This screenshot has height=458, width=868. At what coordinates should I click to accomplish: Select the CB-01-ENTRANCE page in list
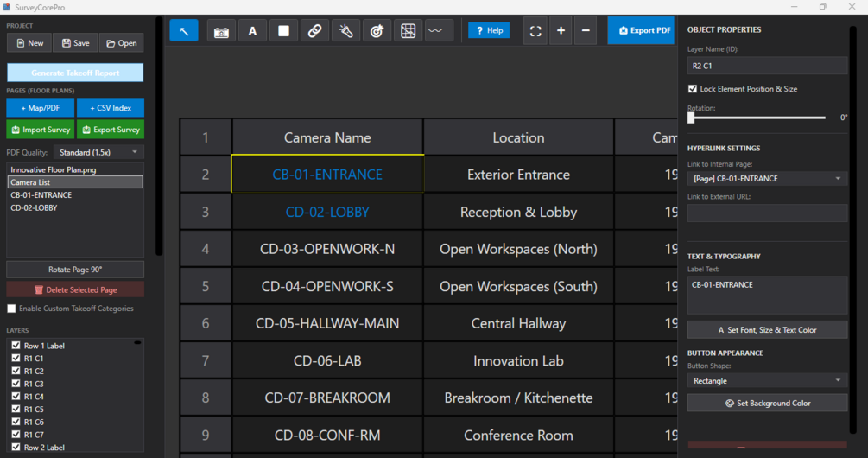click(41, 195)
